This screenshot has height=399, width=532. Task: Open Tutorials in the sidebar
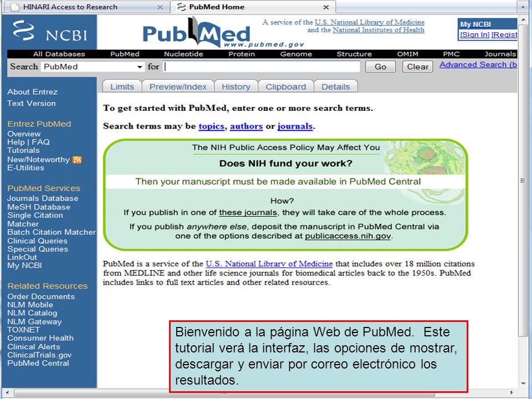pos(23,150)
